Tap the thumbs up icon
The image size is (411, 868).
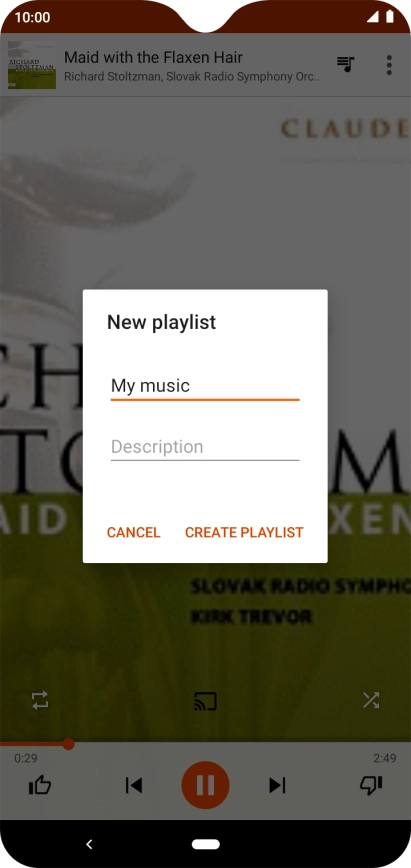(x=40, y=785)
